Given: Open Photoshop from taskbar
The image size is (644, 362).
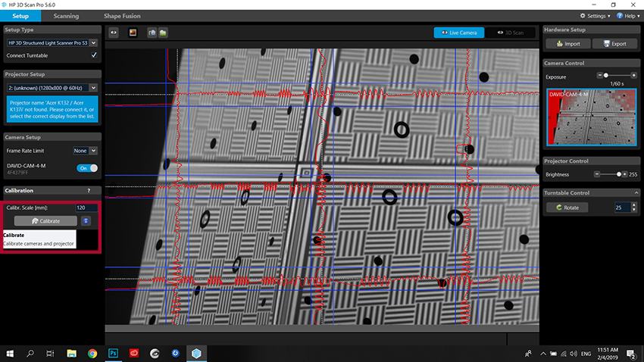Looking at the screenshot, I should click(x=113, y=354).
